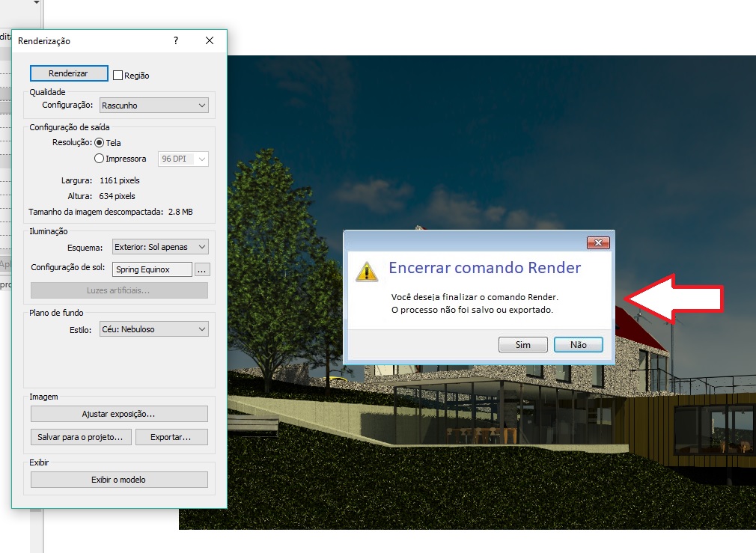Open the 96 DPI dropdown

(x=183, y=159)
